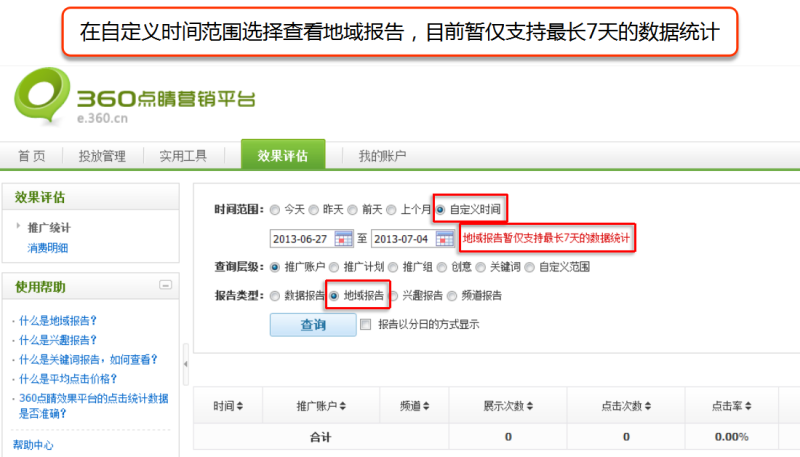Expand the 推广统计 sidebar item
Image resolution: width=800 pixels, height=457 pixels.
(19, 228)
